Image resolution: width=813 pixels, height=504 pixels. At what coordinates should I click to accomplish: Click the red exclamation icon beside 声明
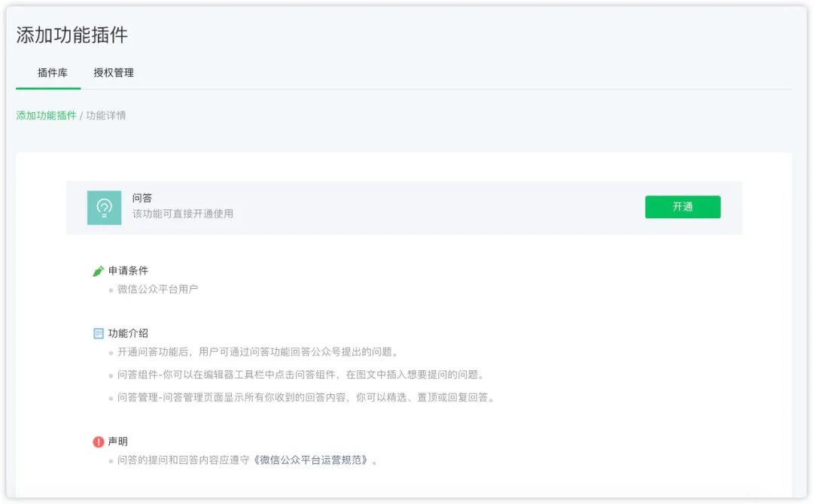[98, 442]
